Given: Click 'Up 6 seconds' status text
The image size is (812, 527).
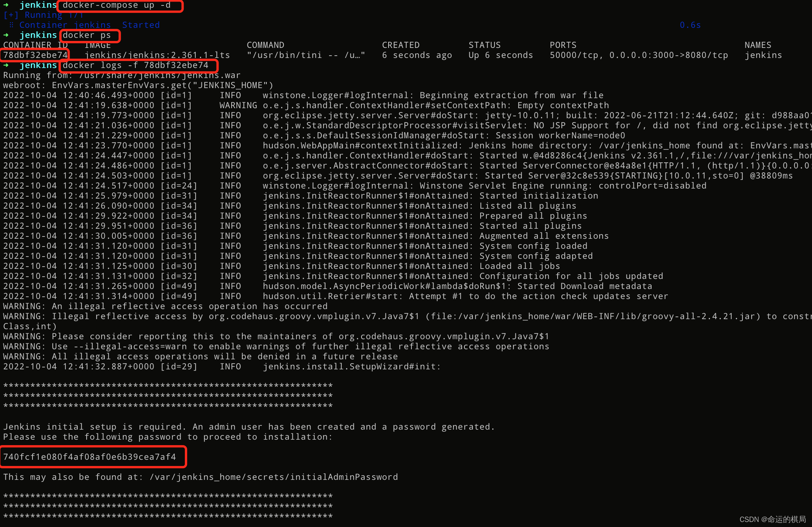Looking at the screenshot, I should click(x=500, y=55).
